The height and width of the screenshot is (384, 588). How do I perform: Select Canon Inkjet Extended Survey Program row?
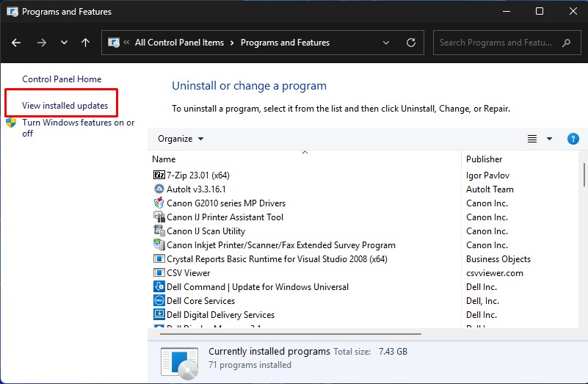click(x=281, y=245)
